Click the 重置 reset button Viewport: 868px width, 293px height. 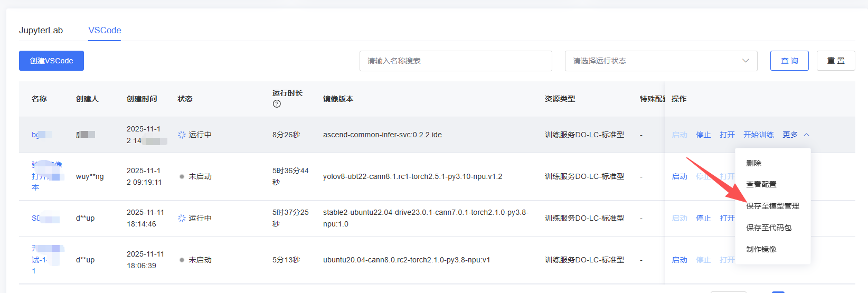tap(835, 61)
